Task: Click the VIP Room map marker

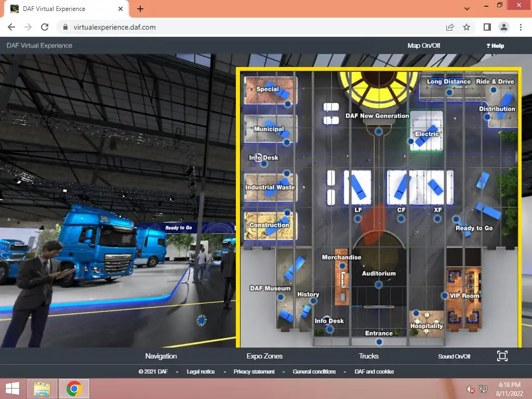Action: (445, 296)
